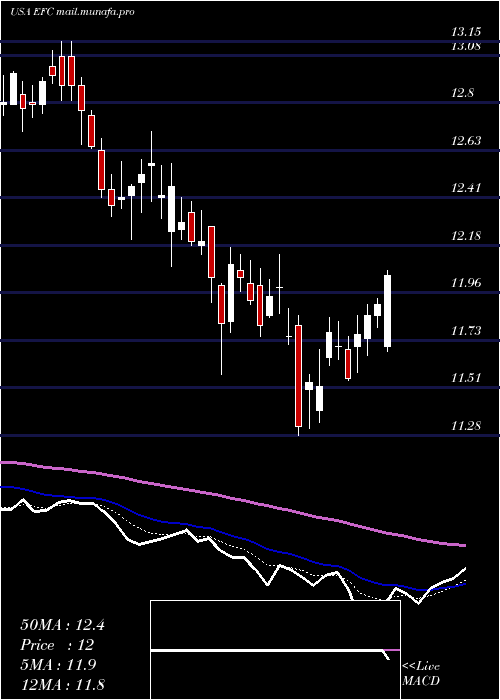The height and width of the screenshot is (700, 500).
Task: Click the '<<Live MACD' label
Action: point(421,673)
